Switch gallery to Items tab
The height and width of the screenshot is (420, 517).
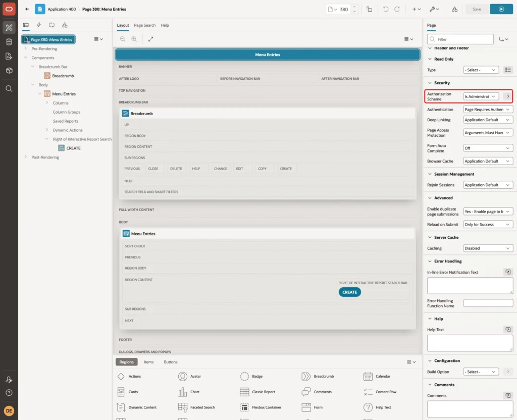[149, 362]
